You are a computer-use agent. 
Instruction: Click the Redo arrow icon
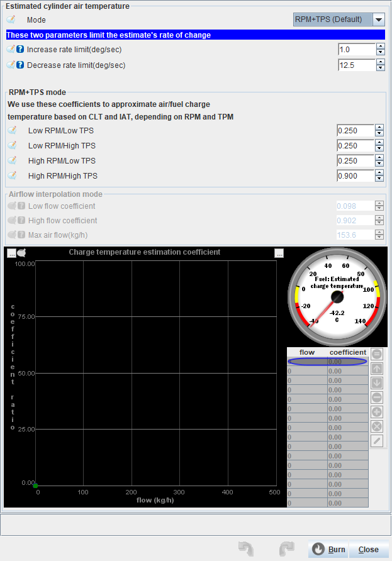tap(287, 549)
